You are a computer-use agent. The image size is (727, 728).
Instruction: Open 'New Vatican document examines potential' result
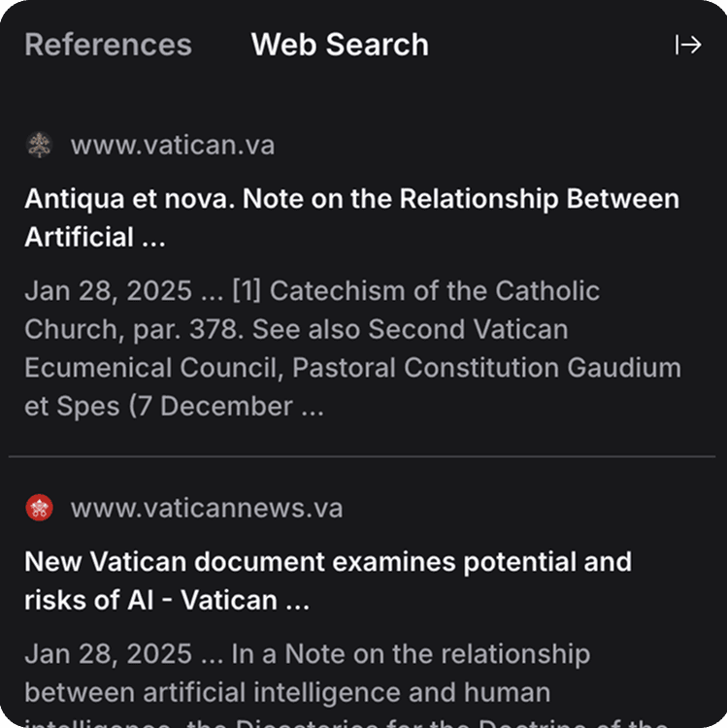pos(328,562)
